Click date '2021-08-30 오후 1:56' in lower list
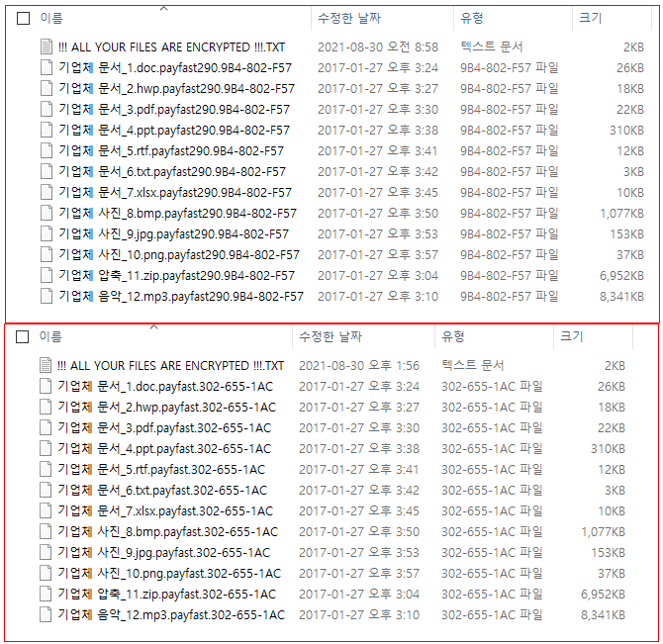The height and width of the screenshot is (644, 663). pos(359,365)
